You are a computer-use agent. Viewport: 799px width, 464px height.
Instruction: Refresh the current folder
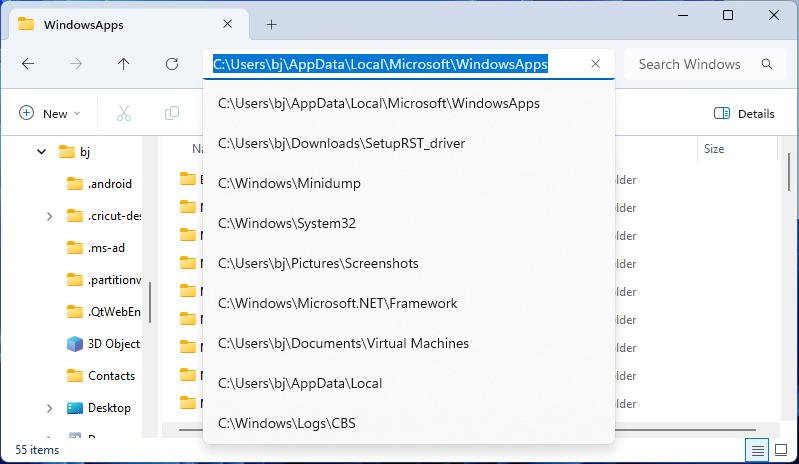click(x=172, y=64)
